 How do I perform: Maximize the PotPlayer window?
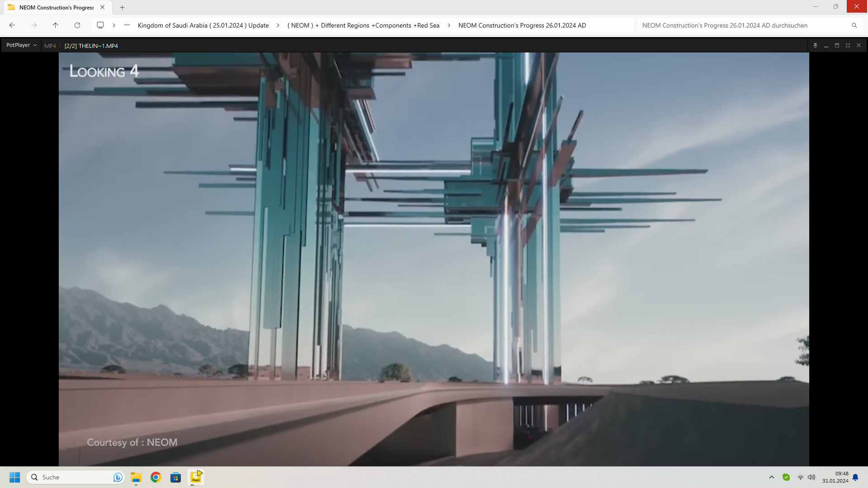[837, 46]
